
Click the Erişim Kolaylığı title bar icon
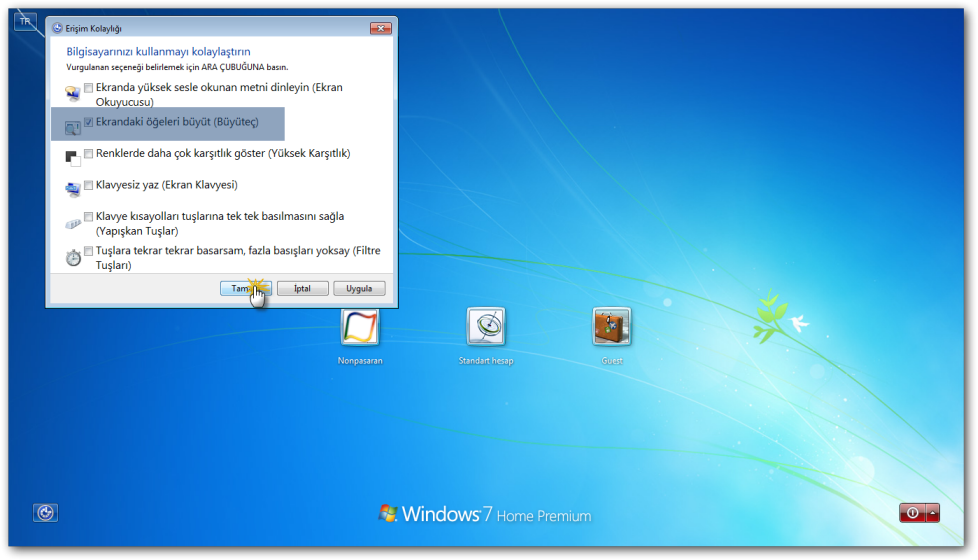57,28
